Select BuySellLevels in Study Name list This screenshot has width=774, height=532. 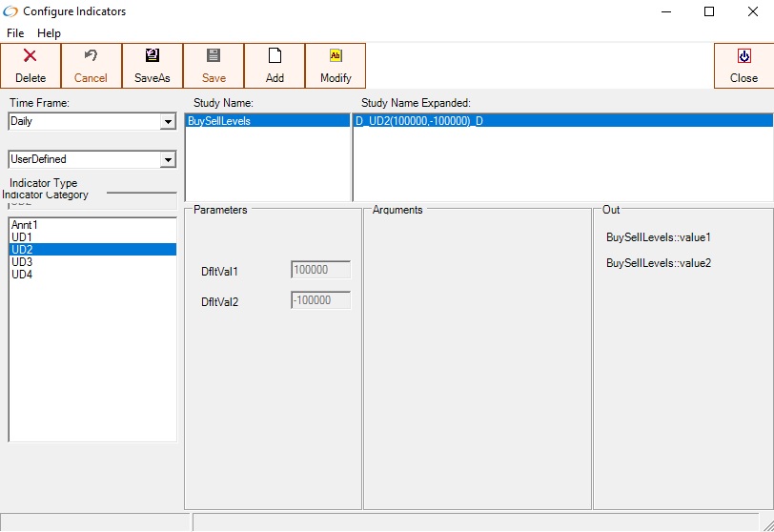coord(219,121)
